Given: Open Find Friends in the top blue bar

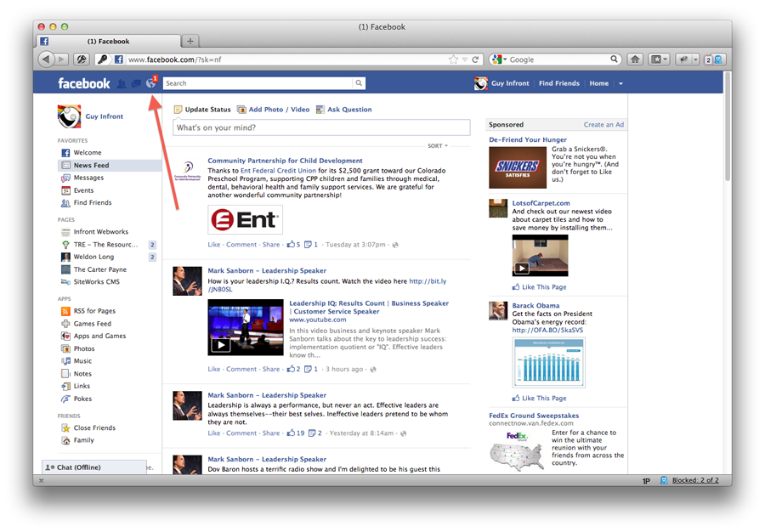Looking at the screenshot, I should pos(559,83).
